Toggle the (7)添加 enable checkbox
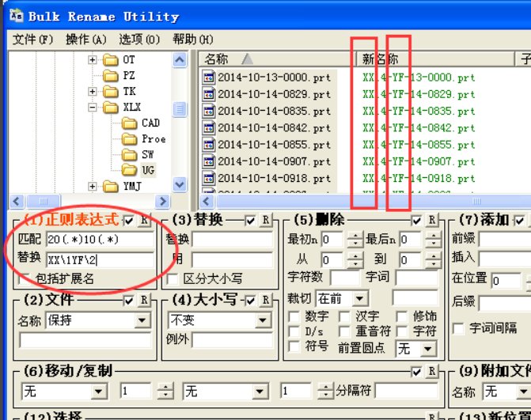Screen dimensions: 531x420 tap(520, 221)
